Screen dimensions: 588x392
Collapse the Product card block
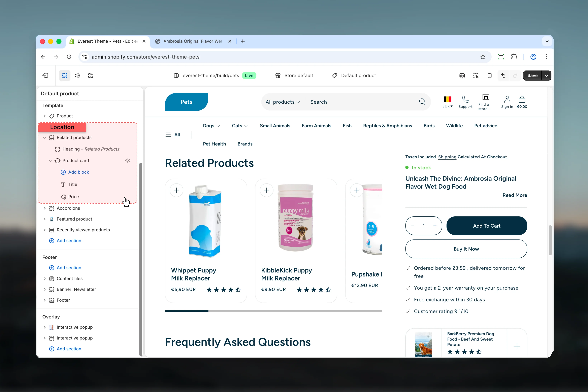50,160
